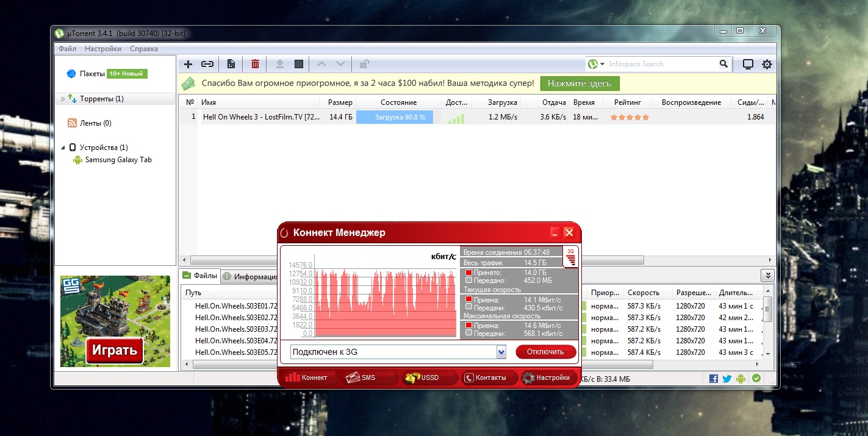Select file Hell.On.Wheels.S03E01
This screenshot has width=868, height=436.
(x=236, y=306)
